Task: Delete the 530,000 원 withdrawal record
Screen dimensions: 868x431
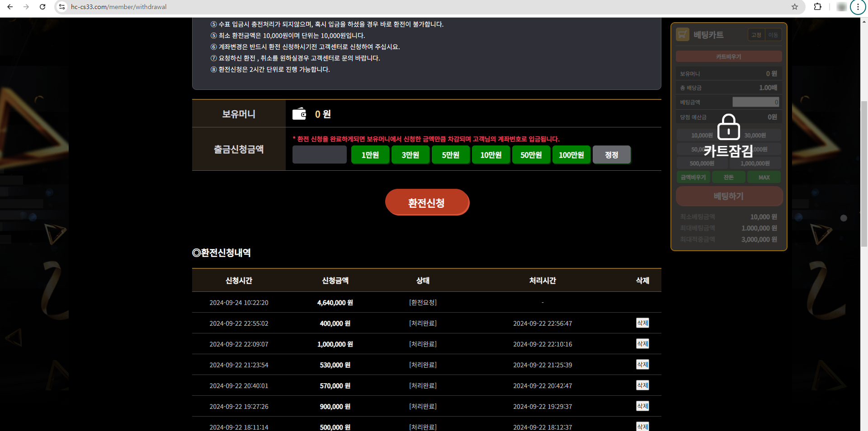Action: click(x=642, y=365)
